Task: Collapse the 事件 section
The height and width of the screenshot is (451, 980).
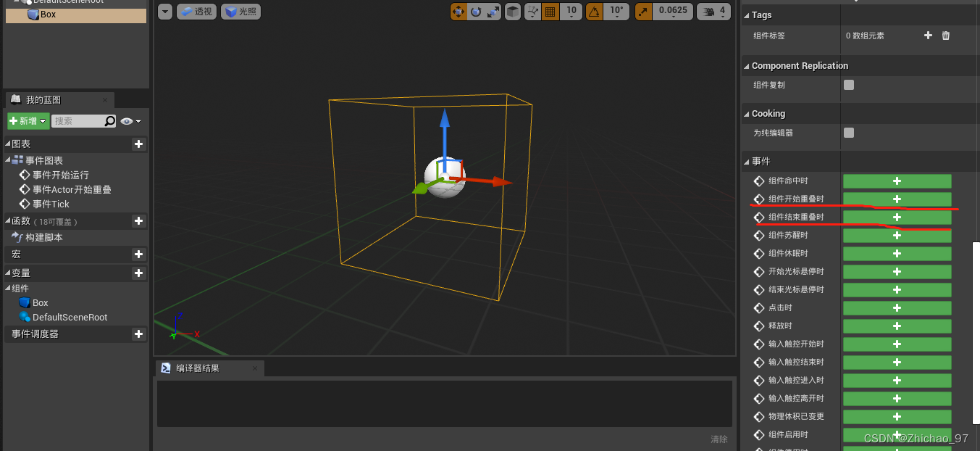Action: tap(747, 162)
